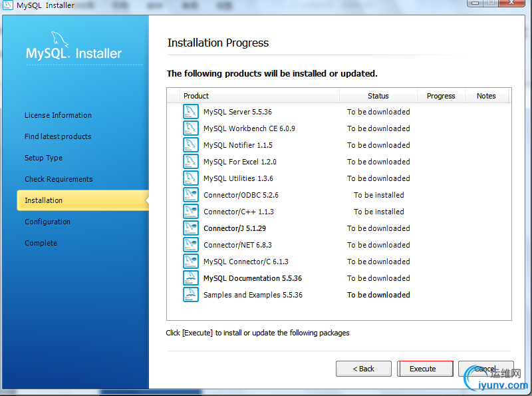Click the MySQL Documentation 5.5.36 icon
Image resolution: width=532 pixels, height=396 pixels.
[x=191, y=278]
